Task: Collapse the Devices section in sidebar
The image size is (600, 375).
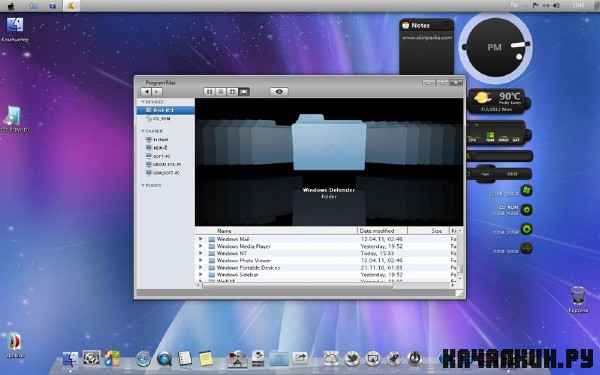Action: pos(143,102)
